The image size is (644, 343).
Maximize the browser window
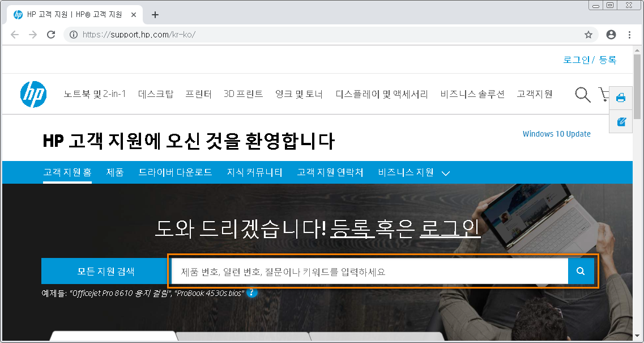[610, 5]
